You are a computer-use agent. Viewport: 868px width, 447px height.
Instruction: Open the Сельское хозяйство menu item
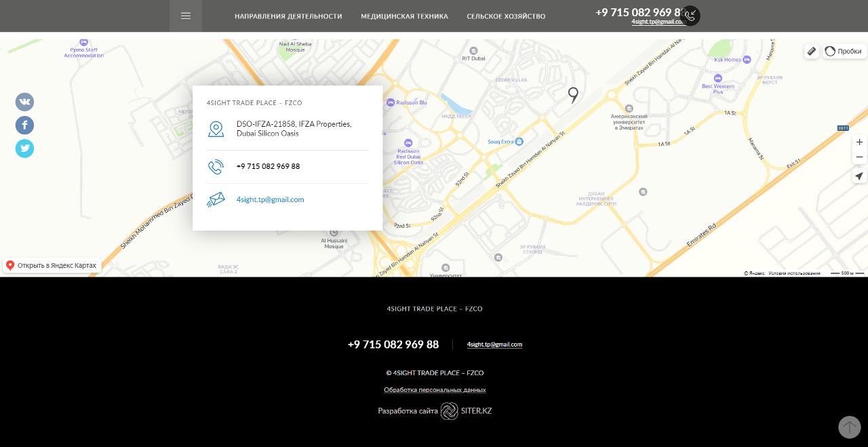point(506,16)
